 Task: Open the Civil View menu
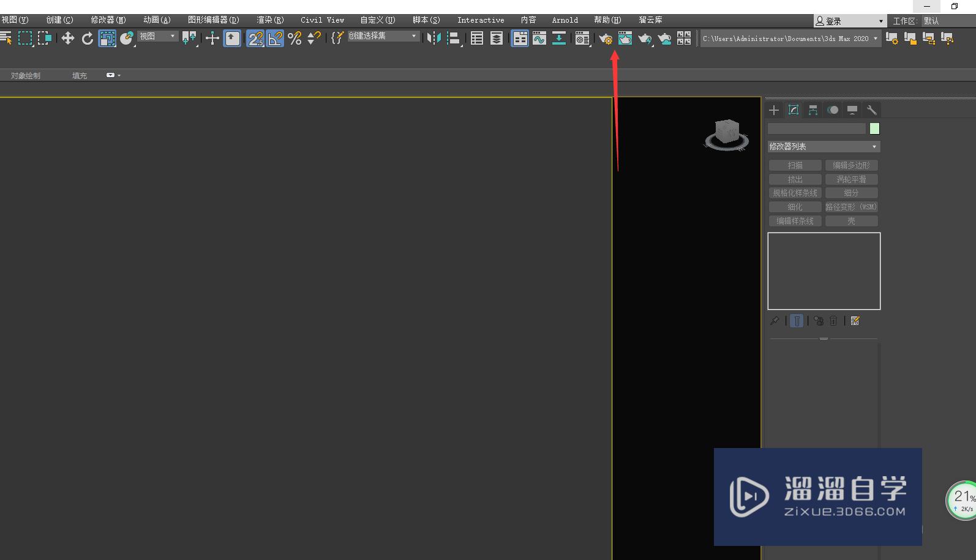coord(322,20)
